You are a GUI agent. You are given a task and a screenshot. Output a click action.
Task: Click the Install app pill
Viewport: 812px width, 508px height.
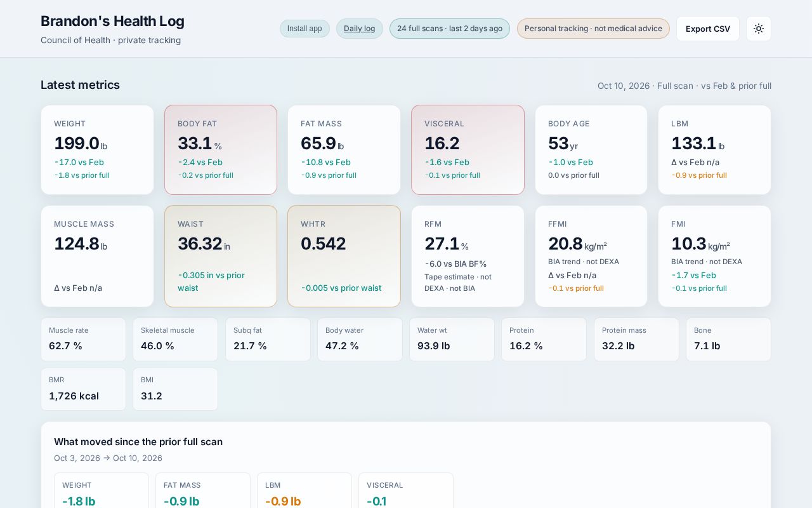point(304,29)
